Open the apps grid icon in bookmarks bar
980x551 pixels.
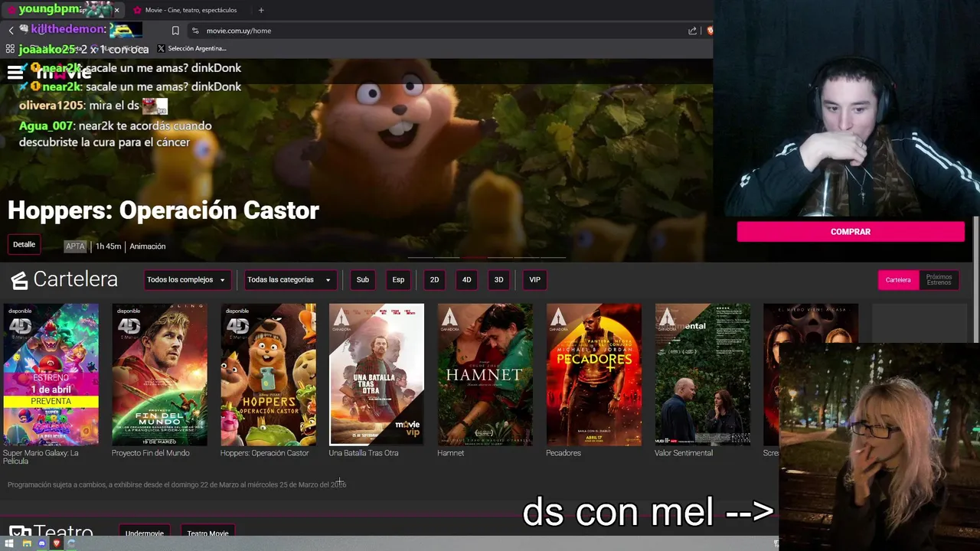coord(10,48)
